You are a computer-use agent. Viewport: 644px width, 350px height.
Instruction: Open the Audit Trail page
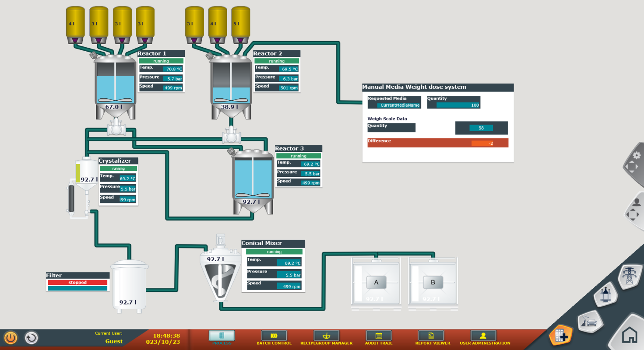[379, 338]
